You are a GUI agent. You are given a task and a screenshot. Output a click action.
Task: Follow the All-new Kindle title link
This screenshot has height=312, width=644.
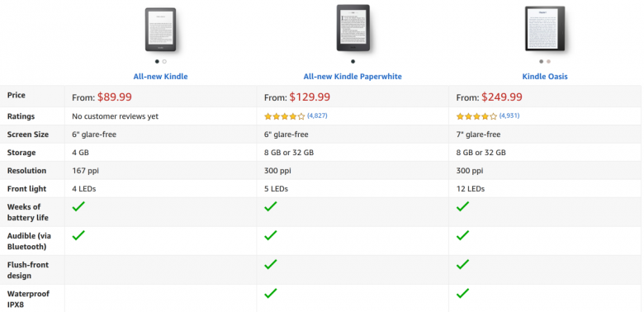click(x=161, y=77)
